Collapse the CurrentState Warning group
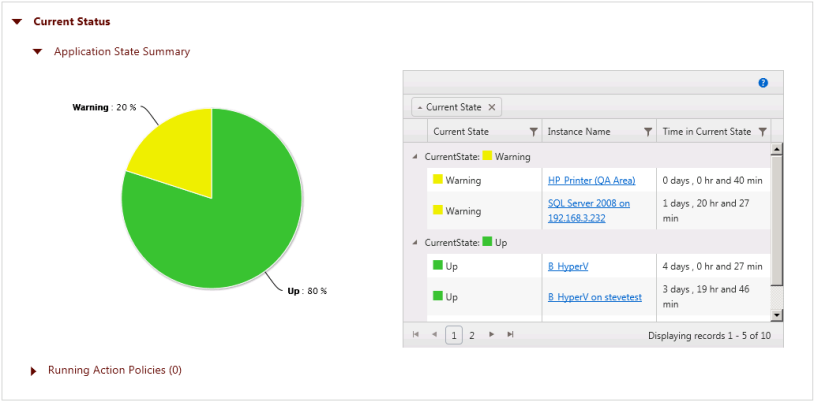The image size is (815, 402). (415, 157)
